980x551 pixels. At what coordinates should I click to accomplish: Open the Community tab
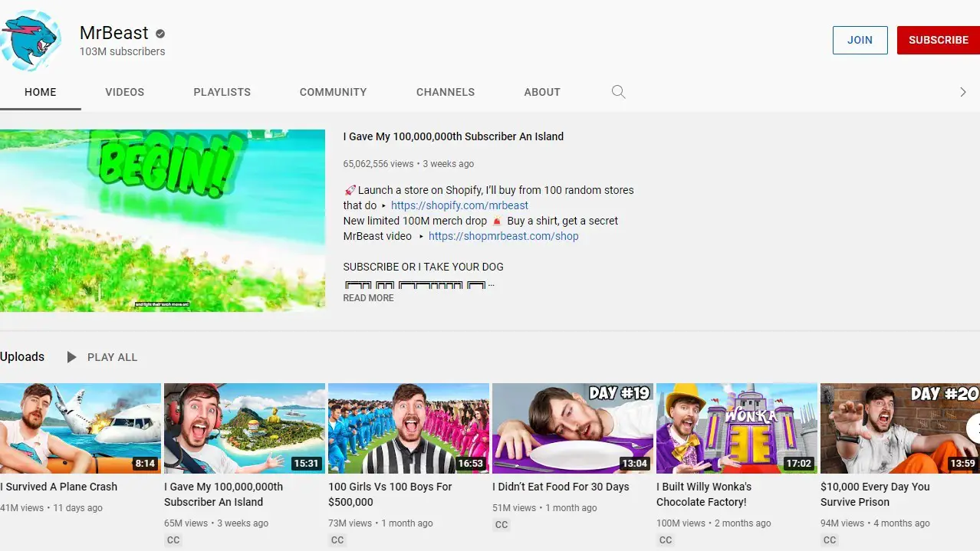(334, 92)
